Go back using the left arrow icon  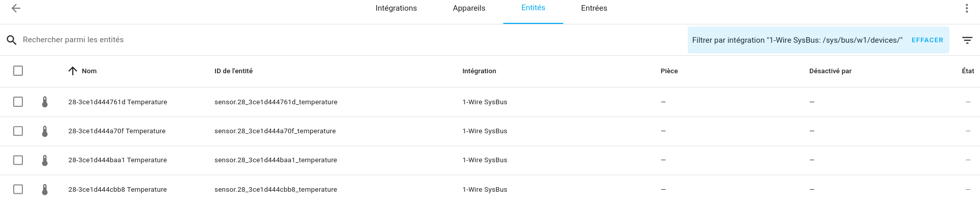(16, 8)
